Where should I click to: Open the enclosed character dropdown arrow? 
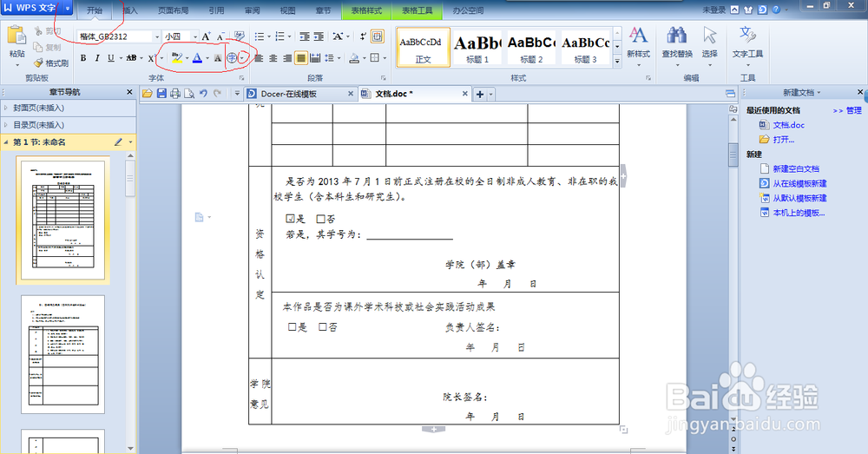[241, 58]
